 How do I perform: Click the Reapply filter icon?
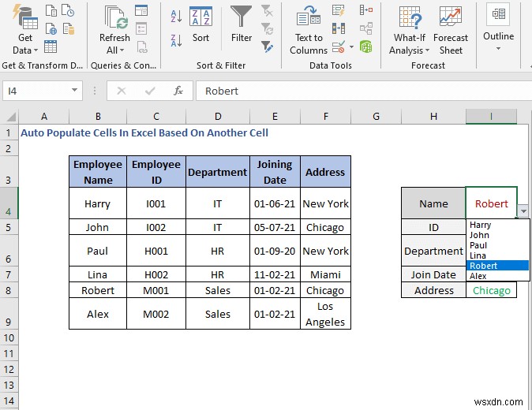(267, 29)
